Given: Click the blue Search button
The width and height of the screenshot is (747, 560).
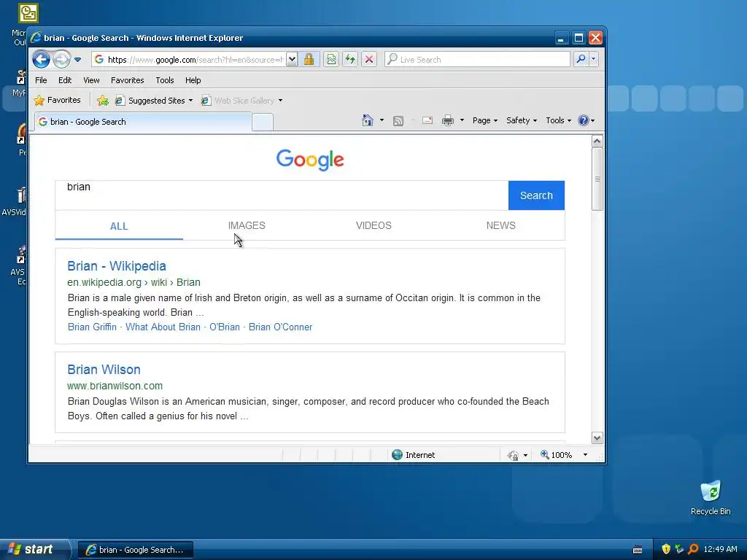Looking at the screenshot, I should coord(536,195).
